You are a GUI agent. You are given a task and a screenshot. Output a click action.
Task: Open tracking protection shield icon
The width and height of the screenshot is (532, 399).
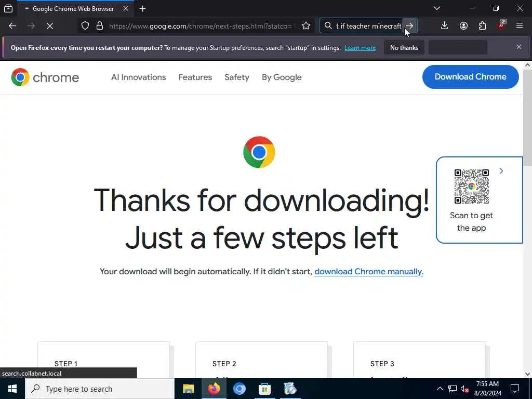point(85,26)
